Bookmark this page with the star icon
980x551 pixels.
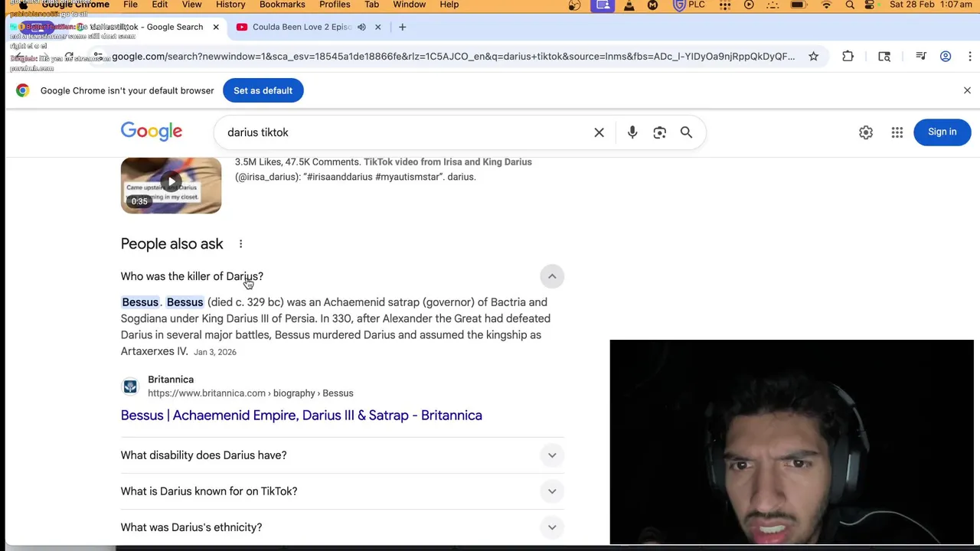(814, 57)
